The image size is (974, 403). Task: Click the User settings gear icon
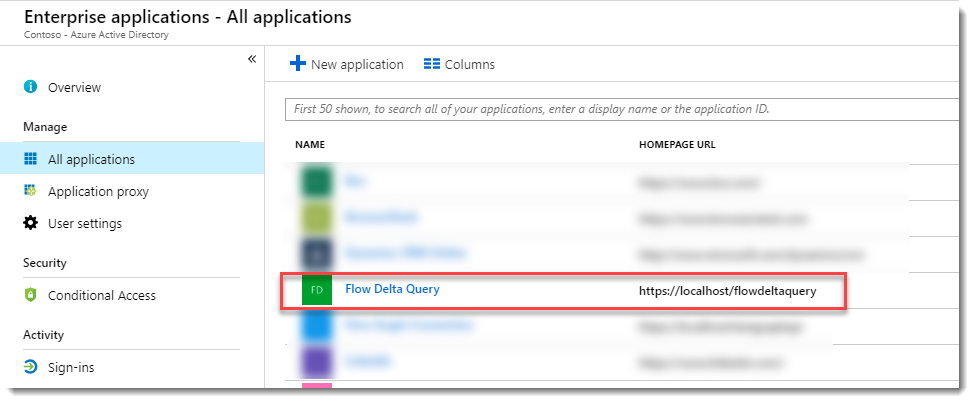[30, 223]
